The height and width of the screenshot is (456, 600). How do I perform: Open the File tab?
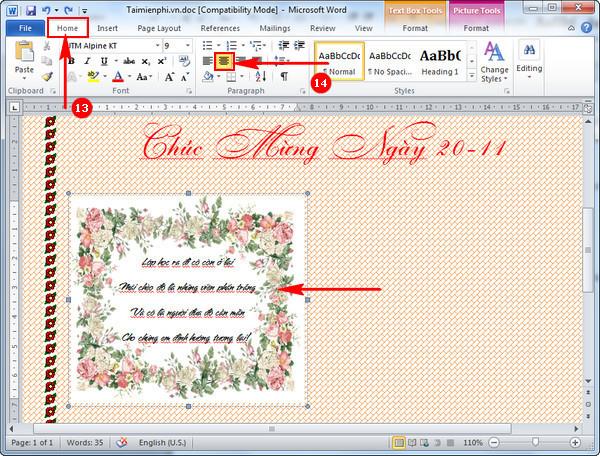25,28
